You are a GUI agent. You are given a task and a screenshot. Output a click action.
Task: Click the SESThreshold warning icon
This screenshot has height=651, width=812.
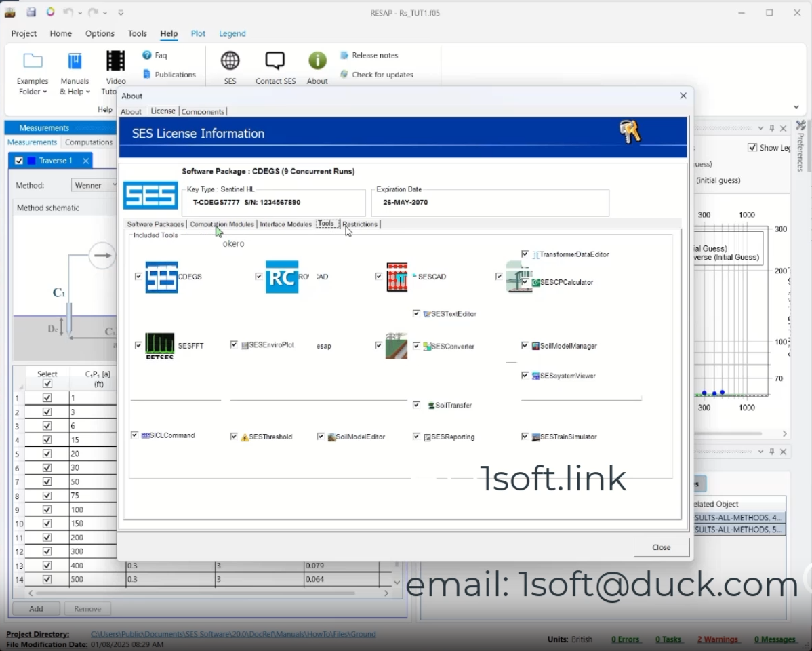[245, 437]
